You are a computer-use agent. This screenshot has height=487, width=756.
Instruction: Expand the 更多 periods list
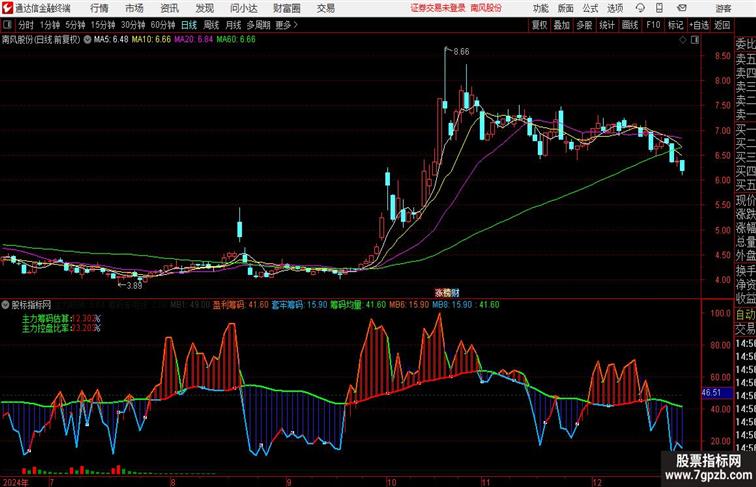pos(286,25)
